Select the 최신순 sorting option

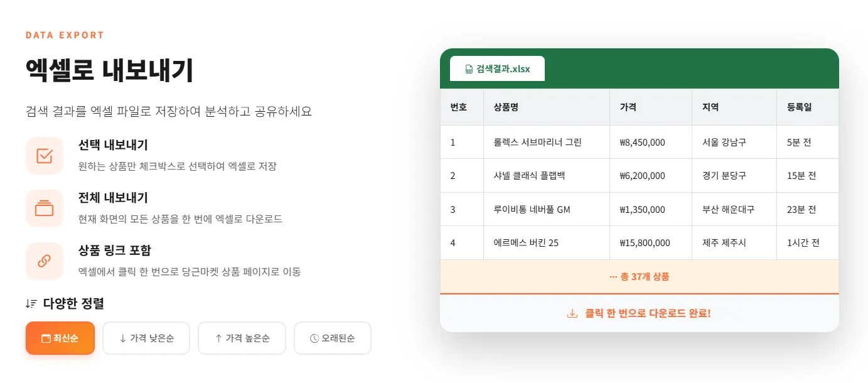[x=60, y=338]
